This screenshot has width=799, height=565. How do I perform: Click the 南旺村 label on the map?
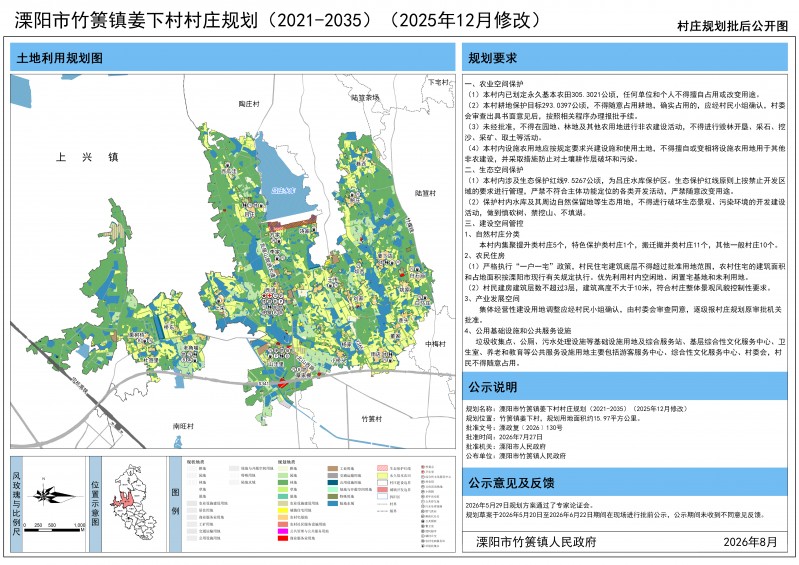coord(183,426)
